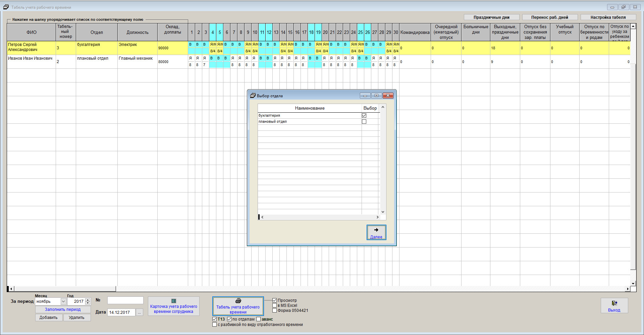
Task: Click Заполнить период button
Action: pos(63,310)
